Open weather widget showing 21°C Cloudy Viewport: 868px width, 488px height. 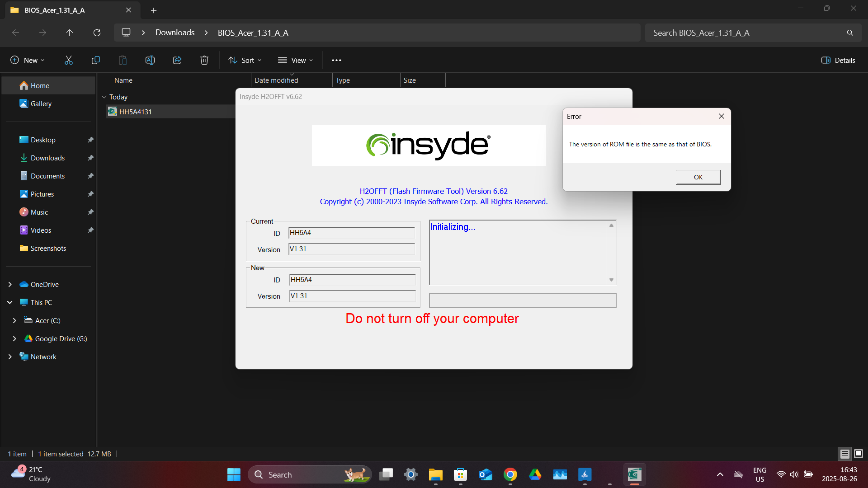pyautogui.click(x=31, y=474)
